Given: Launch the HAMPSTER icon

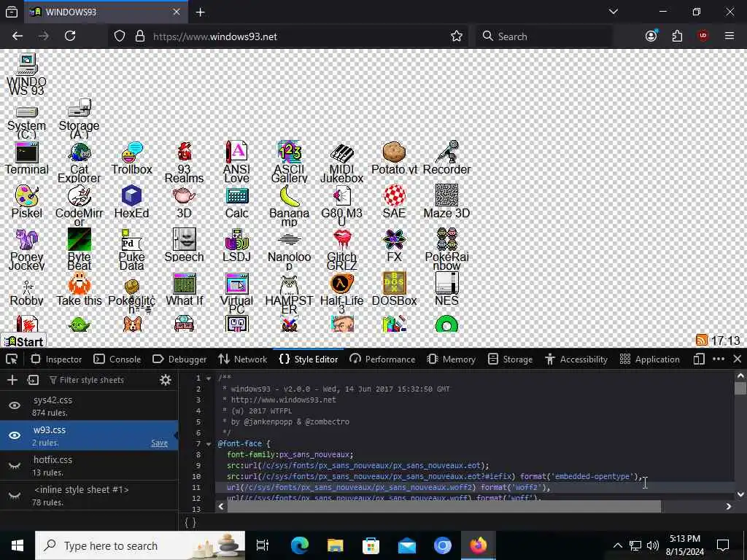Looking at the screenshot, I should (289, 295).
